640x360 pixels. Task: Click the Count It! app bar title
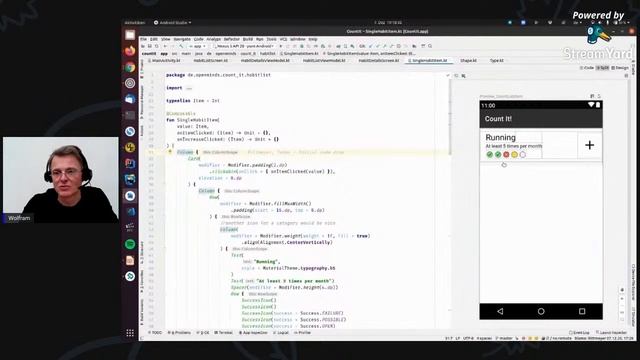coord(498,119)
